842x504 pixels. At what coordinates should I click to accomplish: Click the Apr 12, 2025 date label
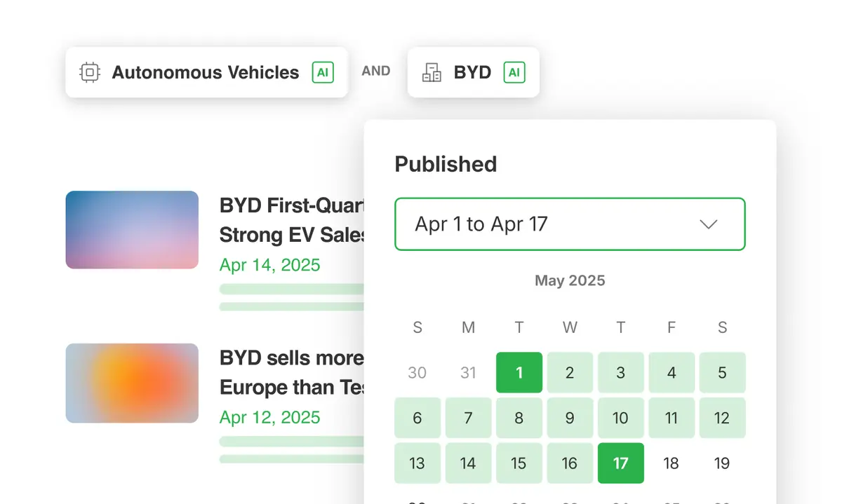(269, 418)
